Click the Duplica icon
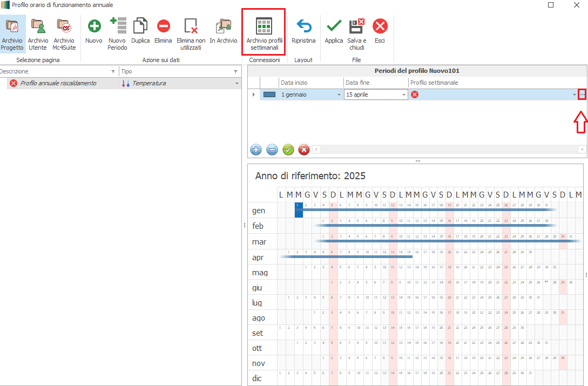Viewport: 588px width, 386px height. [140, 26]
